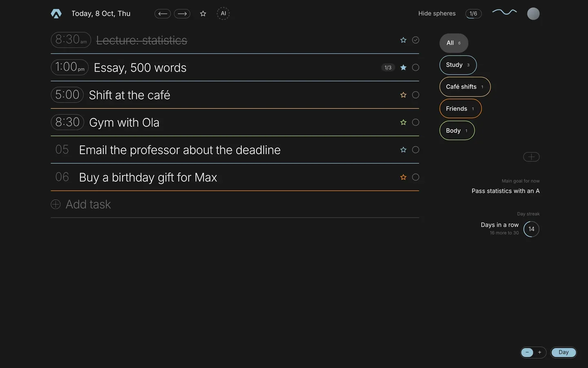
Task: Click the minus zoom button
Action: coord(527,352)
